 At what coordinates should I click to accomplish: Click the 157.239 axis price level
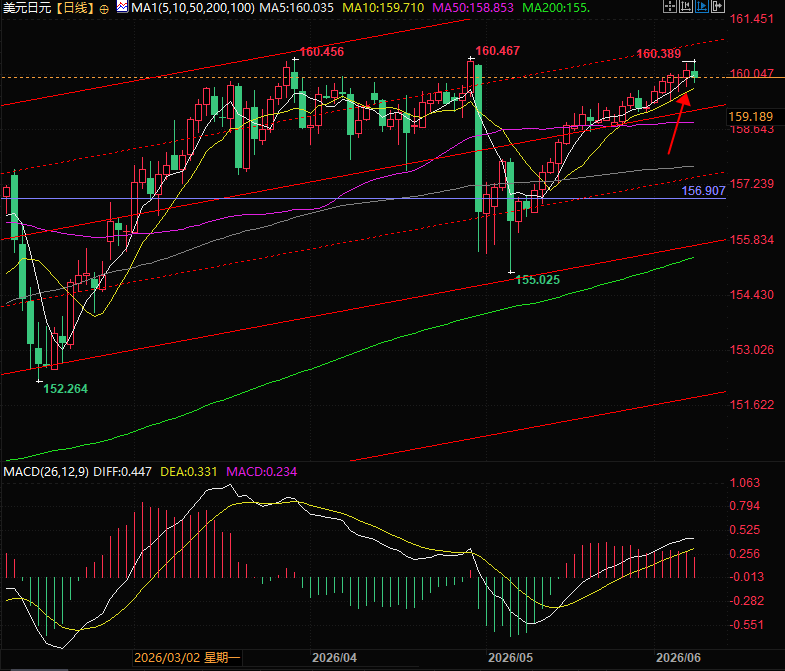(x=751, y=184)
